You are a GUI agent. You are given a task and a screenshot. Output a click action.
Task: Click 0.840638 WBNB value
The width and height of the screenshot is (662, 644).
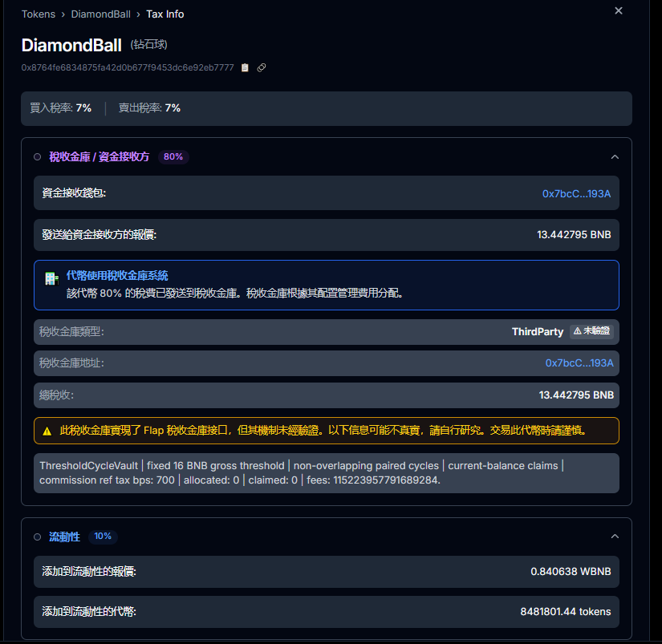click(571, 571)
